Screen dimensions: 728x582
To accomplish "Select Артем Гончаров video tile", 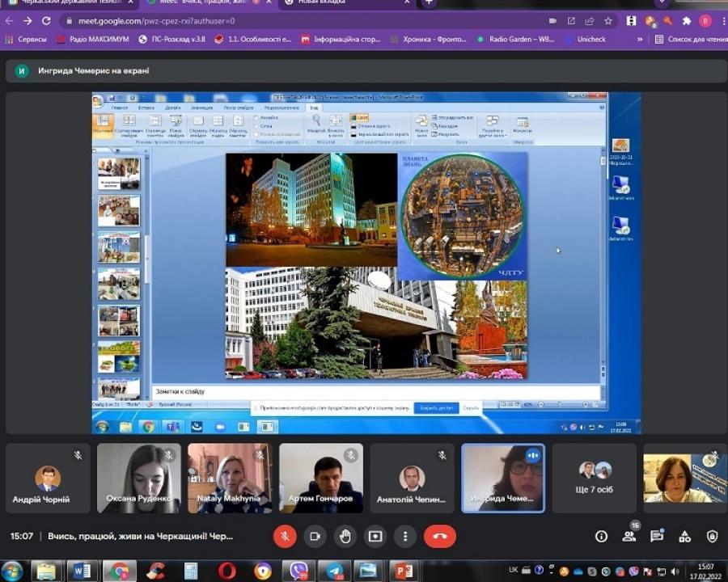I will pyautogui.click(x=321, y=478).
